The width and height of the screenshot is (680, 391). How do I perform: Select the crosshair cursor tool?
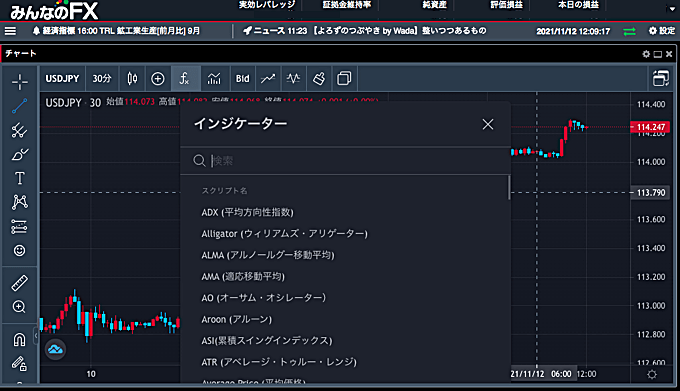[x=20, y=82]
